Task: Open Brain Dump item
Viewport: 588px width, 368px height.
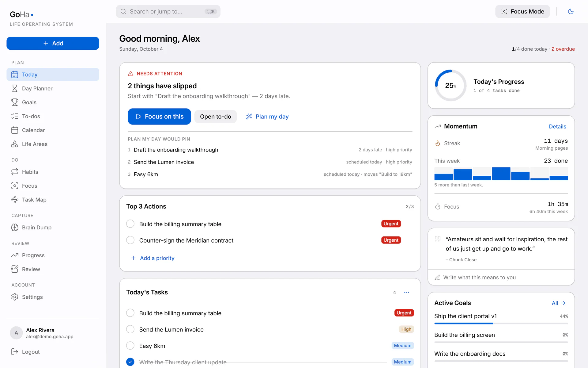Action: click(53, 228)
